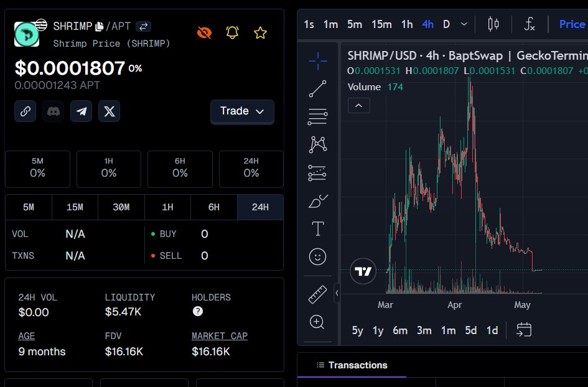This screenshot has width=588, height=387.
Task: Click the TradingView logo on chart
Action: pyautogui.click(x=363, y=271)
